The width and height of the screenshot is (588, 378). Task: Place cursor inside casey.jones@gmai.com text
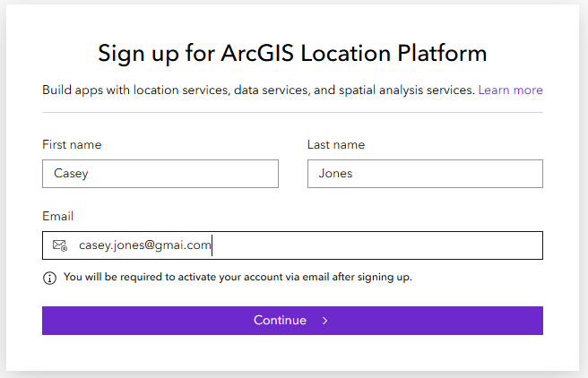[x=144, y=245]
